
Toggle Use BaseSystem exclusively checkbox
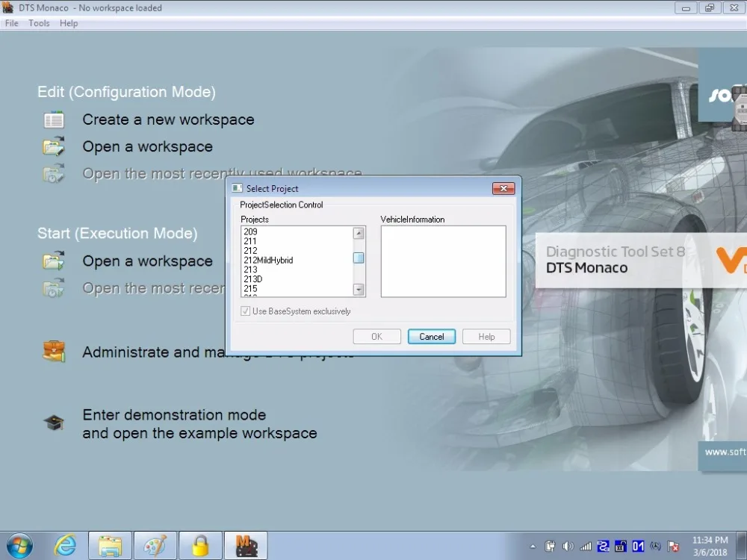pyautogui.click(x=245, y=311)
